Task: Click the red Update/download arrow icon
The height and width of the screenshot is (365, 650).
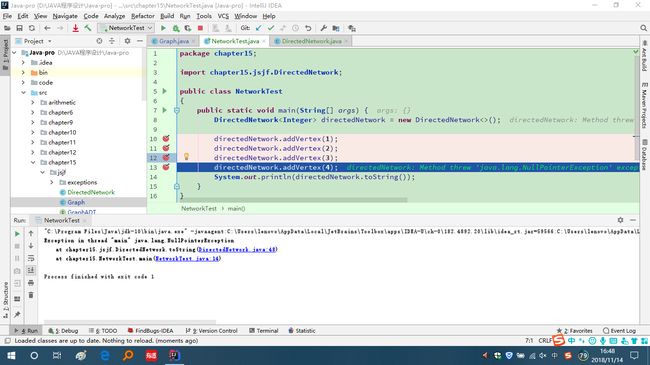Action: pyautogui.click(x=75, y=28)
